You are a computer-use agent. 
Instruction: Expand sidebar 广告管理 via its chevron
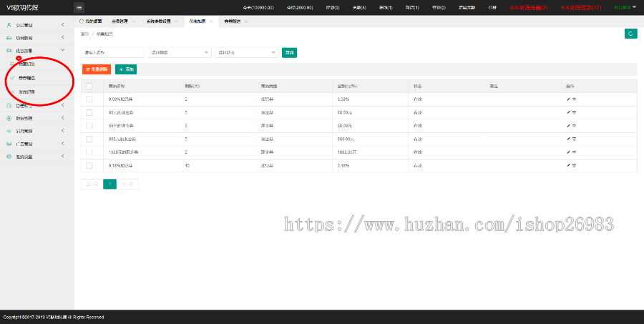point(63,144)
